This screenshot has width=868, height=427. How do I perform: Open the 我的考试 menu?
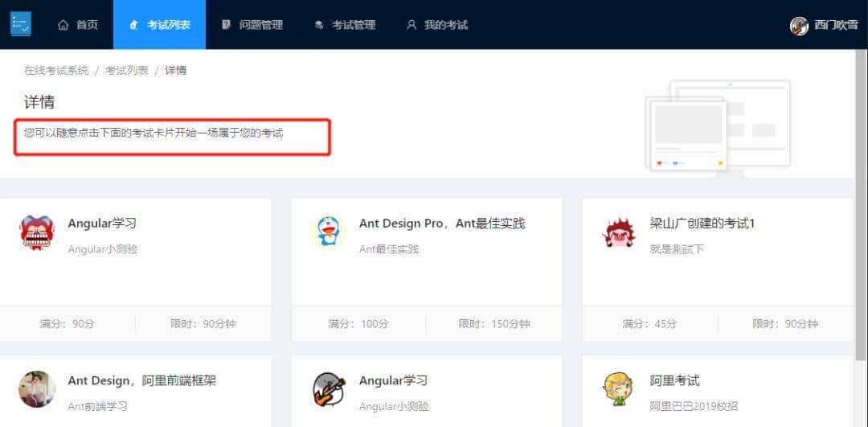pyautogui.click(x=436, y=25)
